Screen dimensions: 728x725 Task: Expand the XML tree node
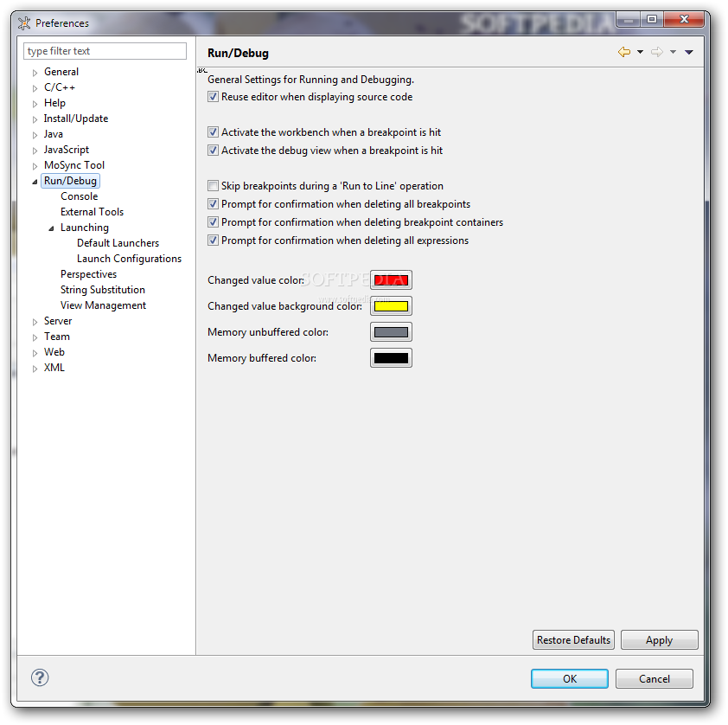tap(35, 369)
